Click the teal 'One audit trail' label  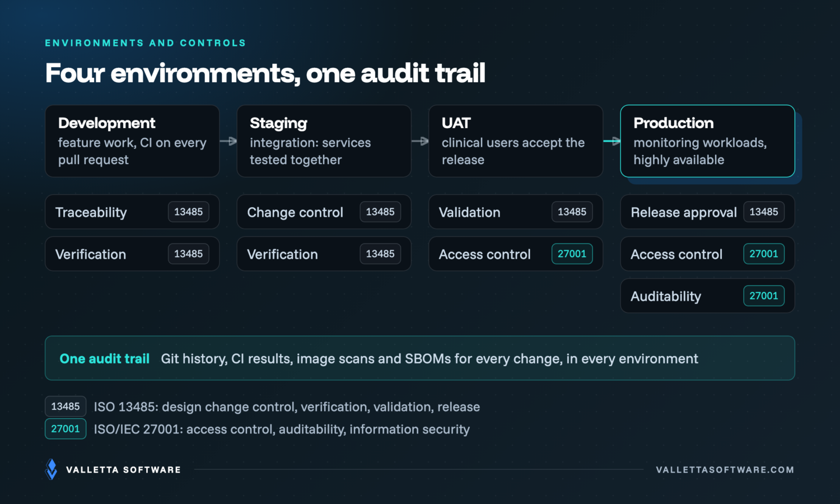105,358
